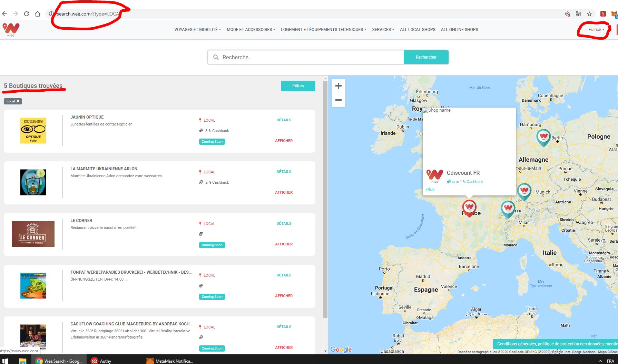Click Afficher for Cashflow Coaching Club

284,347
